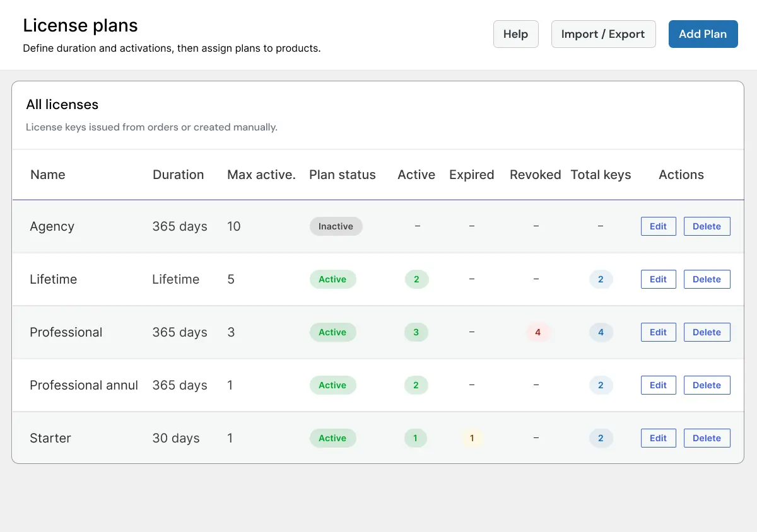Add a new license plan
The height and width of the screenshot is (532, 757).
703,34
